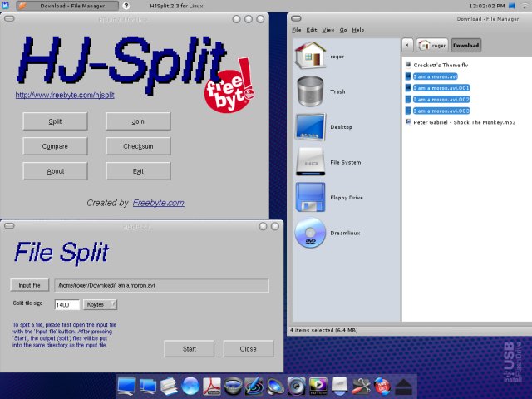Open the Join function in HJ-Split
This screenshot has height=399, width=532.
point(138,121)
